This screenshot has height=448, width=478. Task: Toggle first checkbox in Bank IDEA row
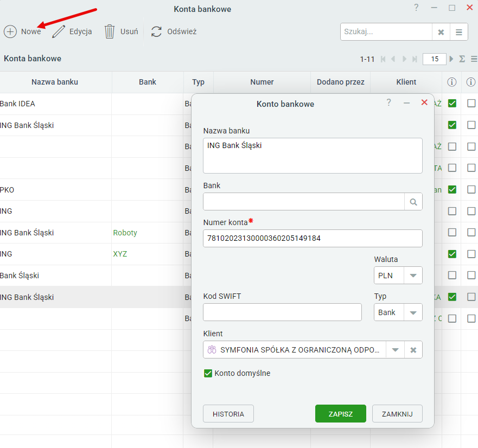(452, 103)
